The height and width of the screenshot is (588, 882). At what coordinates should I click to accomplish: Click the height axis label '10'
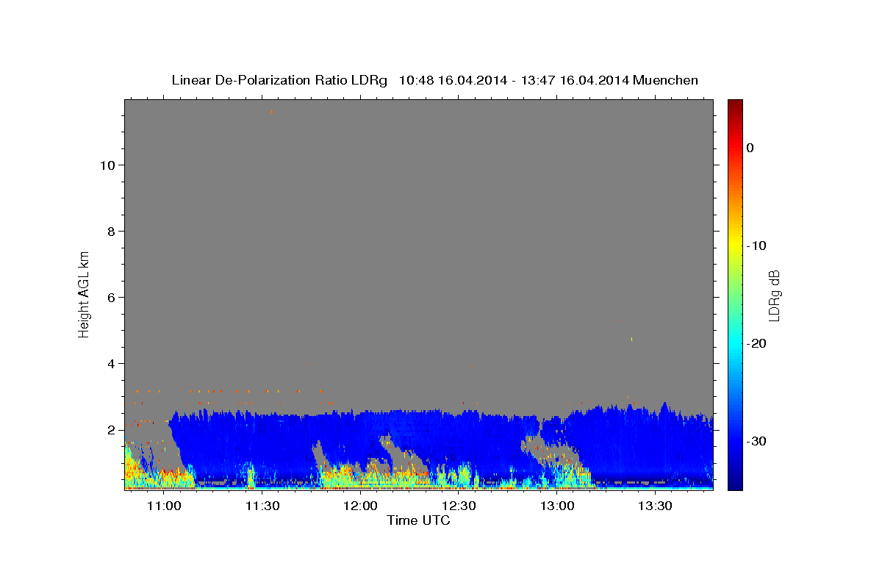107,165
